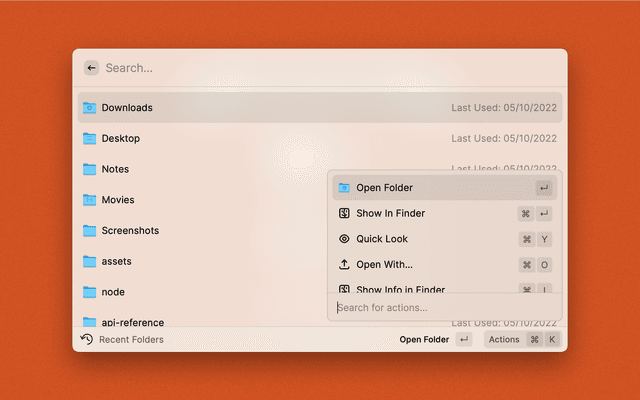Image resolution: width=640 pixels, height=400 pixels.
Task: Focus the main Search field
Action: pyautogui.click(x=300, y=68)
